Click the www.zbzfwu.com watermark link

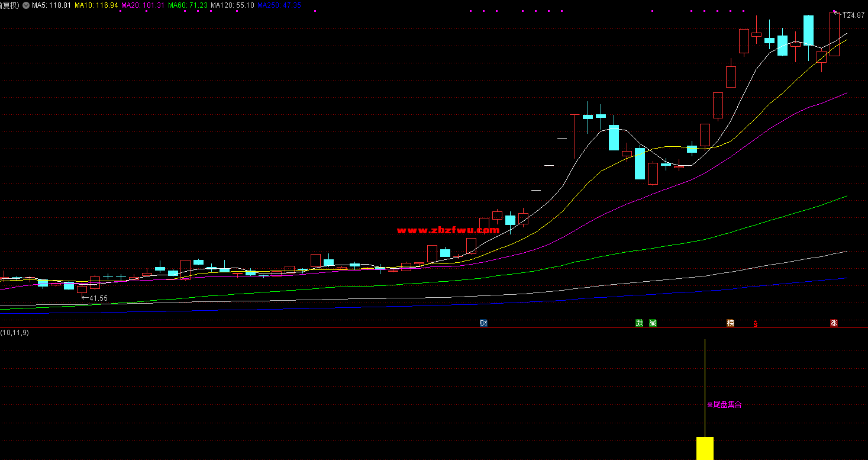tap(448, 230)
